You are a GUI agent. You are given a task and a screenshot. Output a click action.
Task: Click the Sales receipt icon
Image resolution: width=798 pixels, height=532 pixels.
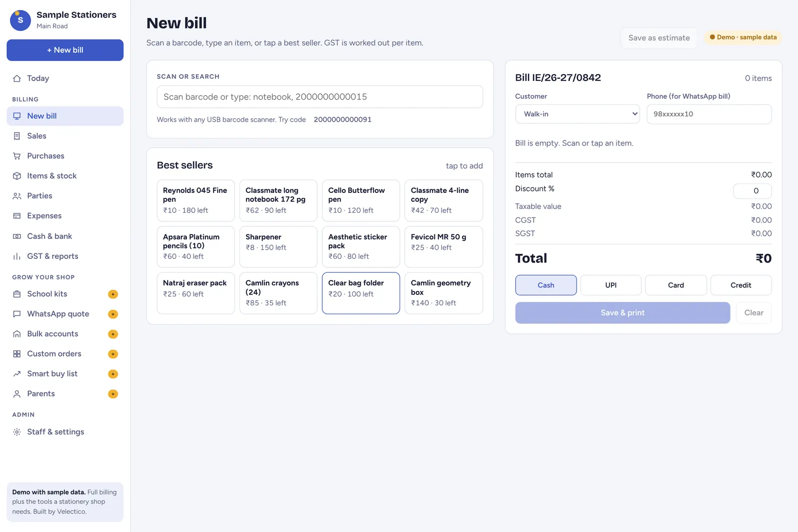click(17, 136)
